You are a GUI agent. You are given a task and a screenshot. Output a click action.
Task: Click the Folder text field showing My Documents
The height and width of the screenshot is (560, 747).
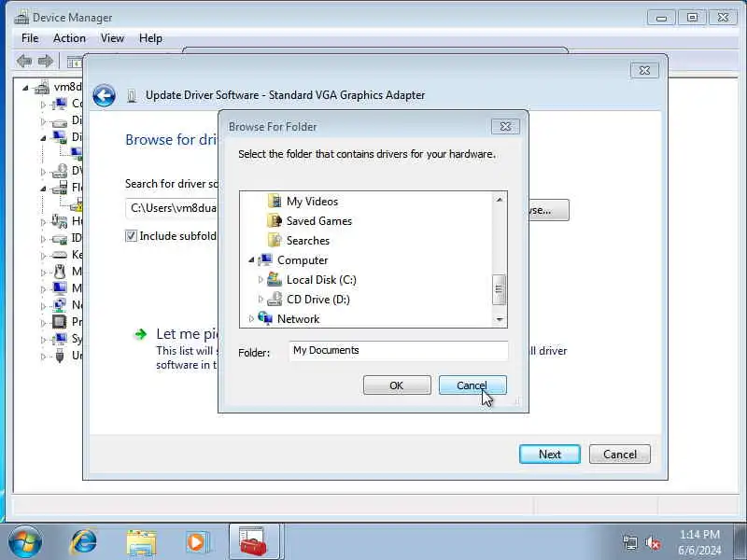[399, 351]
